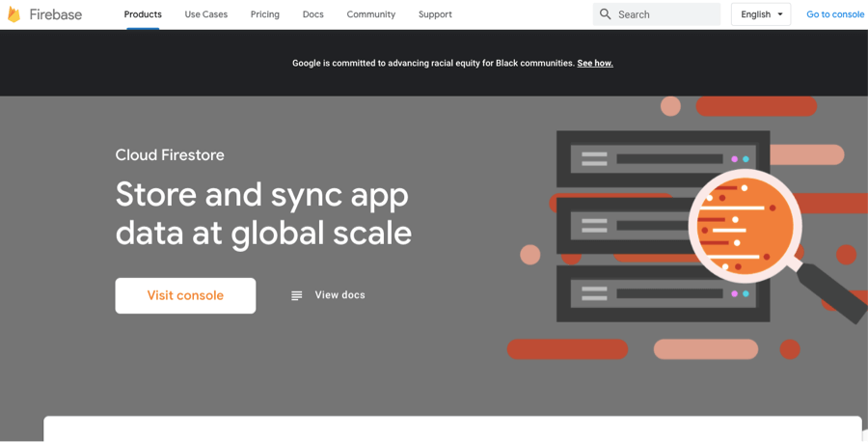The image size is (868, 442).
Task: Focus the Search input field
Action: coord(657,14)
